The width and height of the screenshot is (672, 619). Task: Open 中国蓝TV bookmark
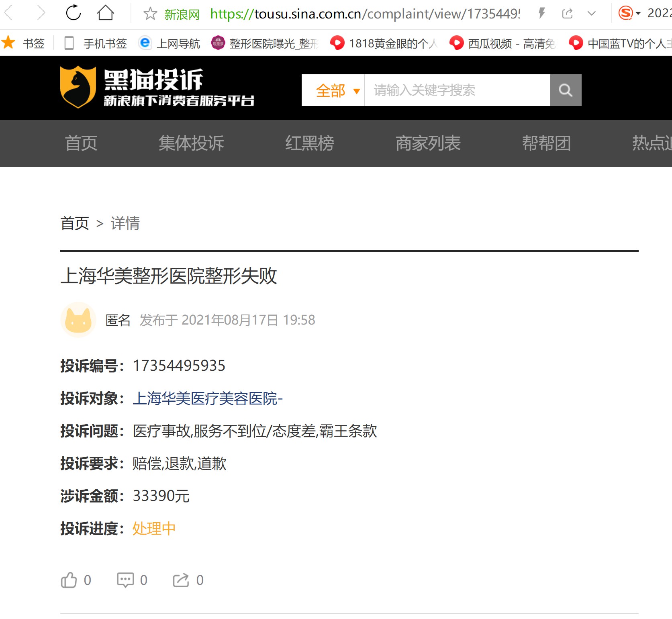click(x=620, y=43)
